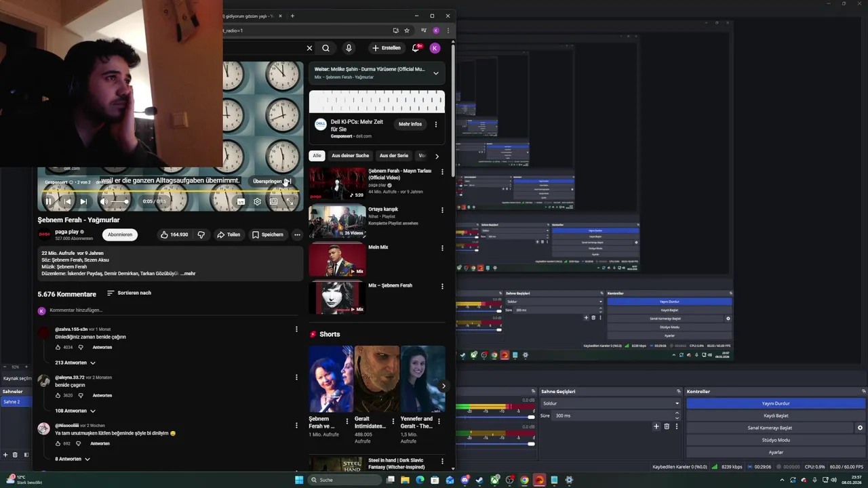Subscribe with the Abonnieren button

(x=120, y=235)
